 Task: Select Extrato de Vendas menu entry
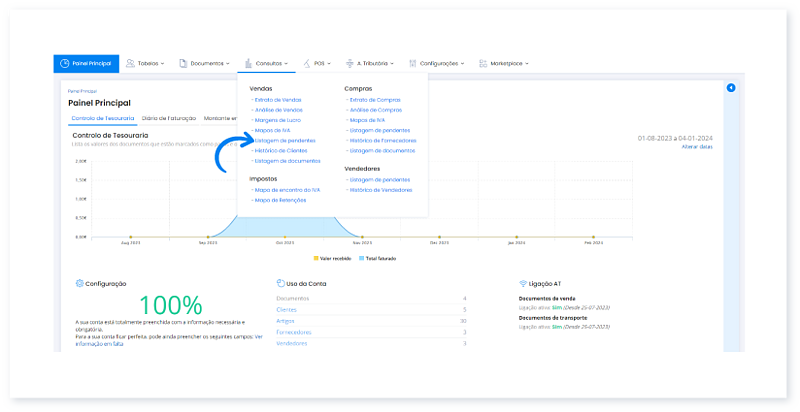pos(278,100)
